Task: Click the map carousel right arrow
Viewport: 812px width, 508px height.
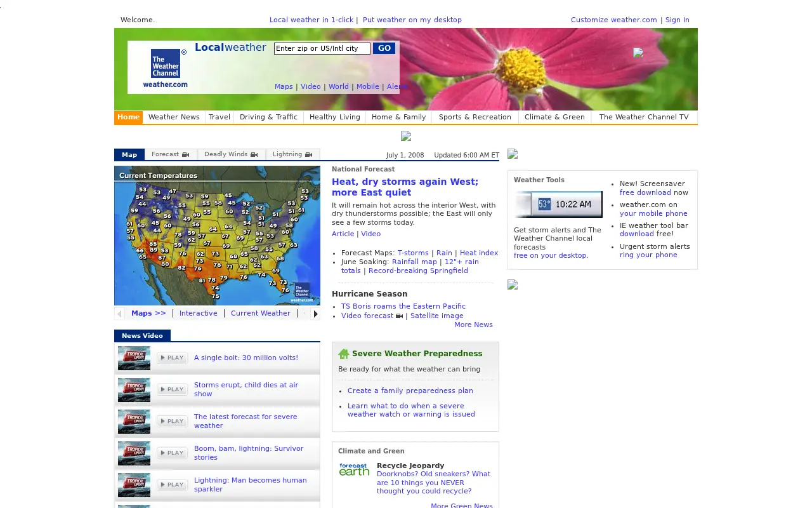Action: [x=315, y=314]
